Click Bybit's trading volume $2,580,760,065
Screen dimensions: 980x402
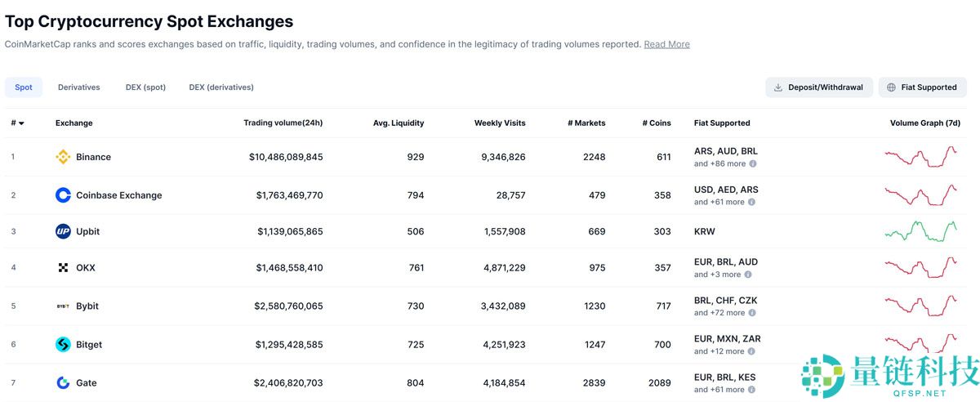tap(288, 306)
